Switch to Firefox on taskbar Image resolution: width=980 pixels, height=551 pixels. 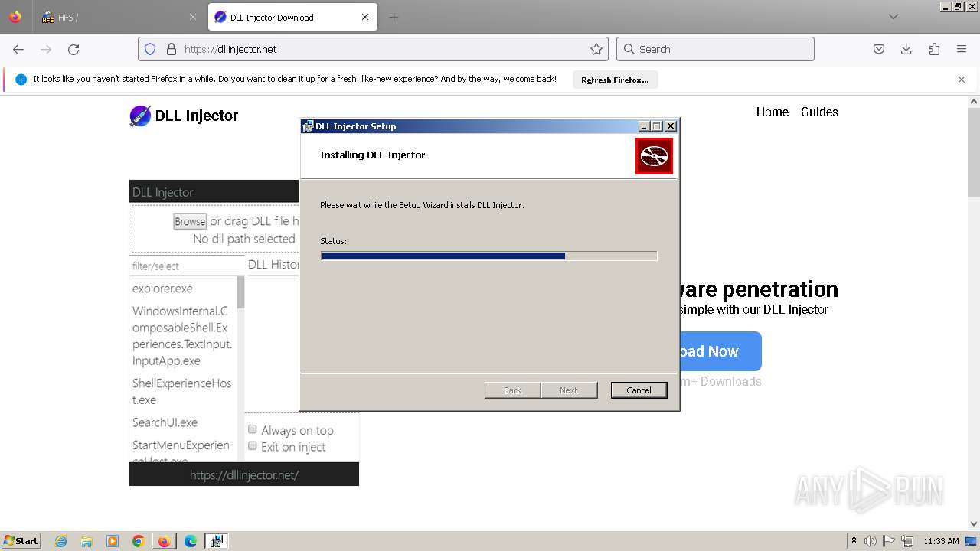(x=164, y=541)
